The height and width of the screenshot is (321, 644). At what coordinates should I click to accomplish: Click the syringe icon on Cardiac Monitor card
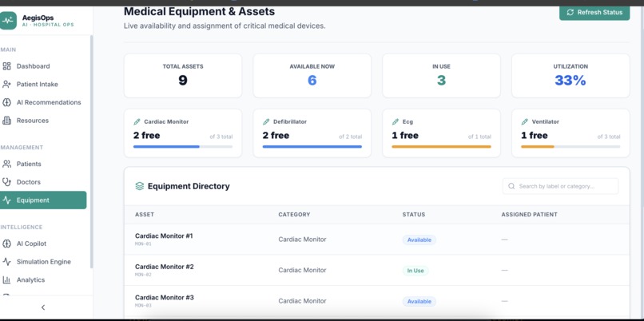[137, 122]
